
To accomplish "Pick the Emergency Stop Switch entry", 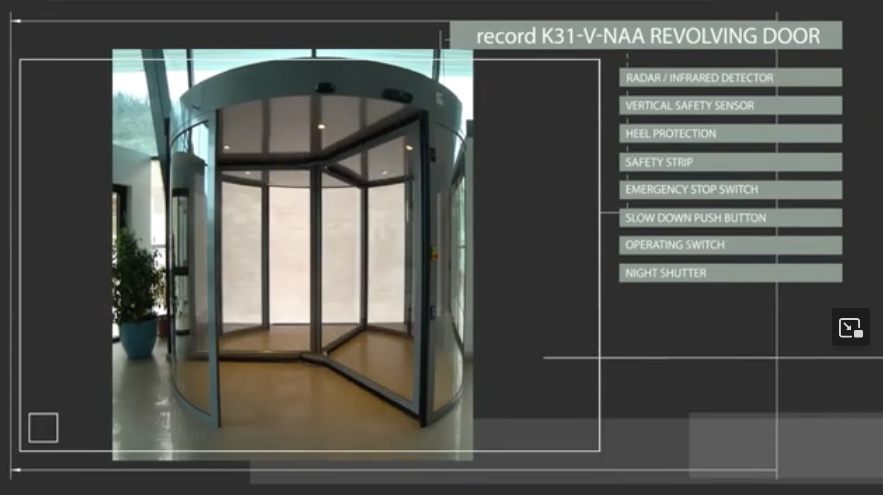I will [729, 190].
